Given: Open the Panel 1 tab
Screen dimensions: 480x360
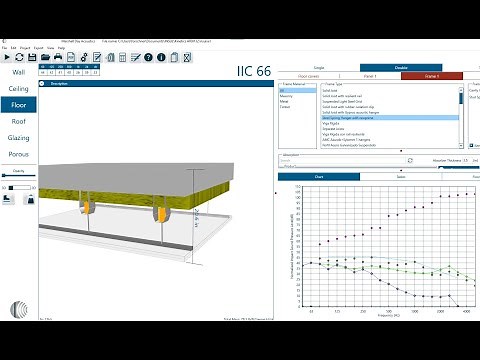Looking at the screenshot, I should 370,76.
